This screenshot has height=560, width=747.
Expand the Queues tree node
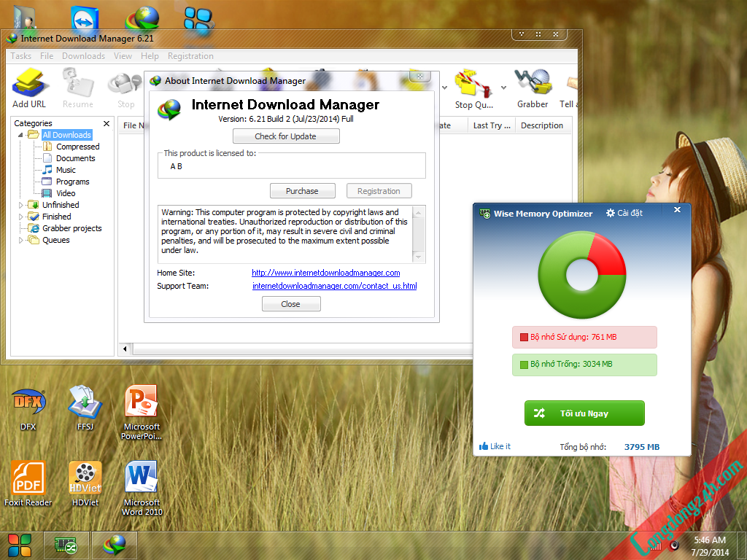click(x=20, y=241)
